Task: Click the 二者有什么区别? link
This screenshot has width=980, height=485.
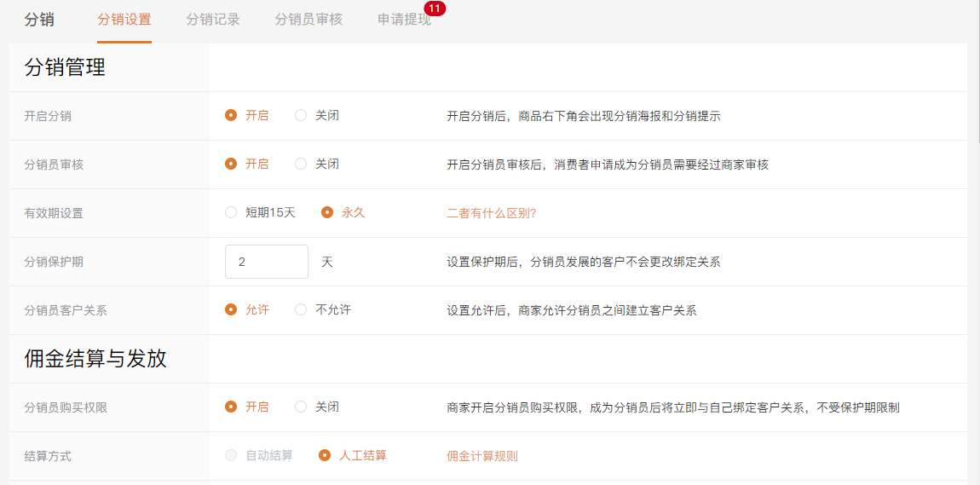Action: (x=491, y=213)
